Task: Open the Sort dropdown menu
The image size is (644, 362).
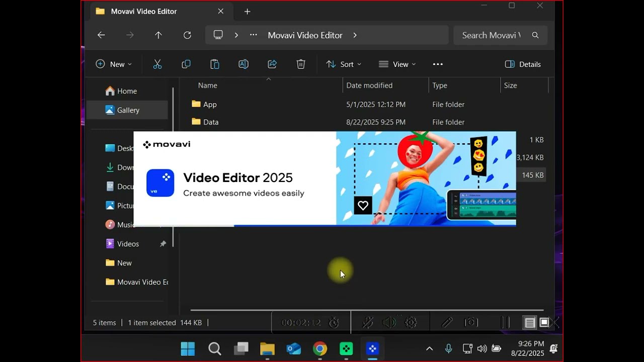Action: tap(344, 64)
